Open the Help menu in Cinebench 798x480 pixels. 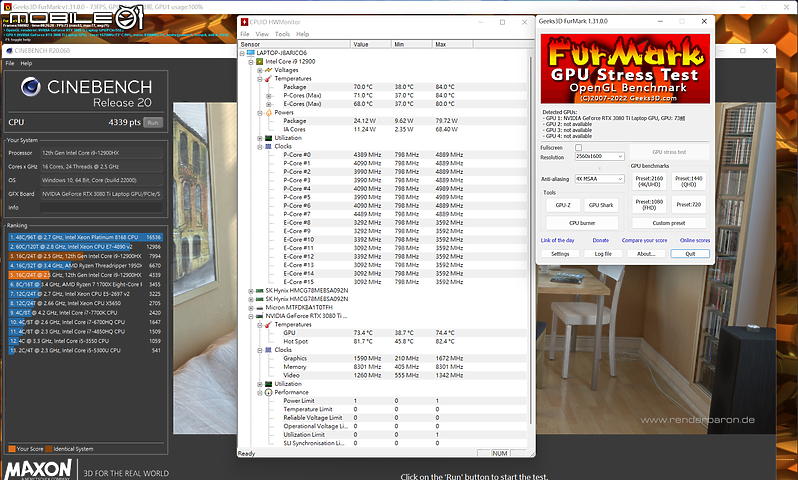pyautogui.click(x=26, y=63)
